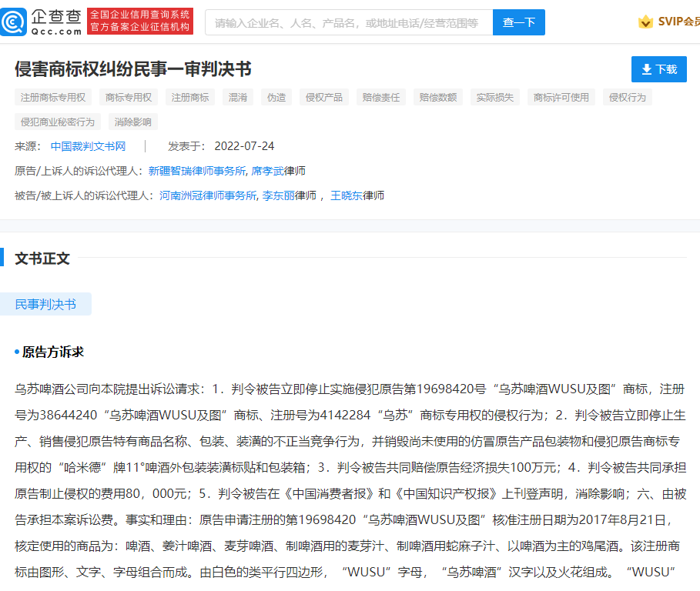Select the 赔偿责任 tag
This screenshot has width=700, height=591.
tap(381, 97)
